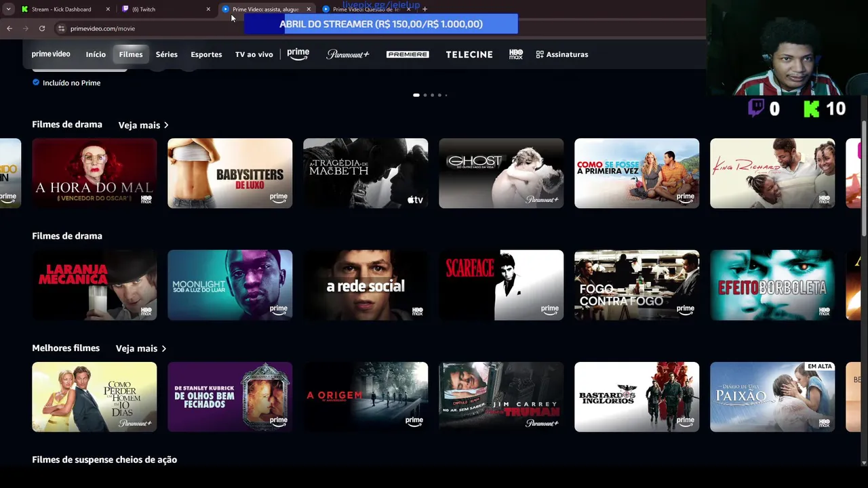Close the (6) Twitch tab
868x488 pixels.
click(208, 9)
